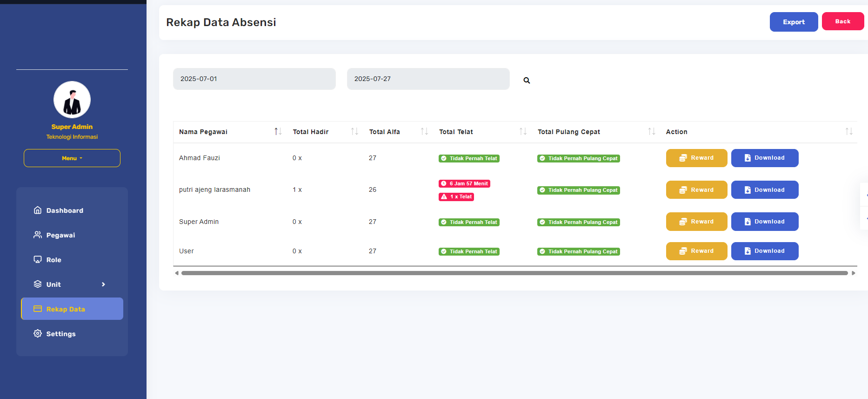868x399 pixels.
Task: Sort by Total Pulang Cepat column
Action: (x=651, y=132)
